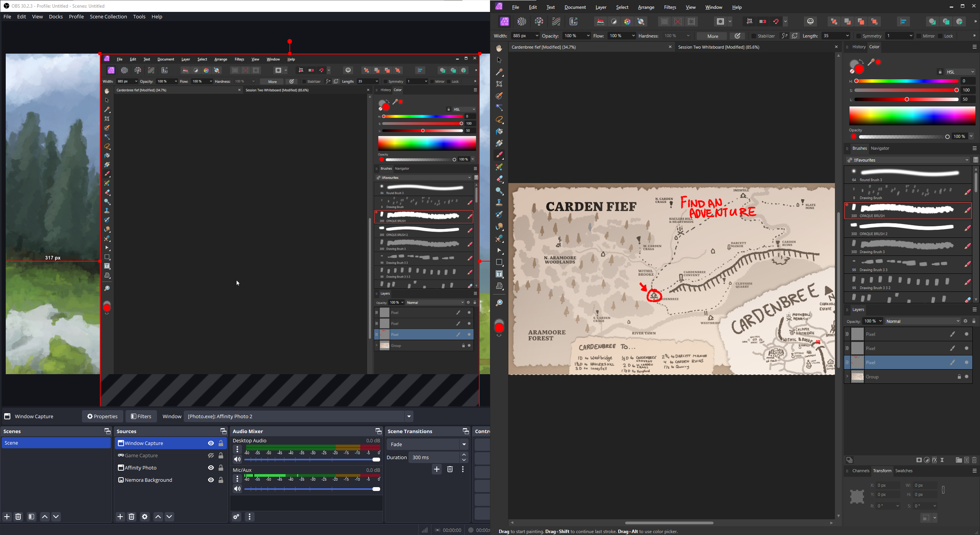Open the Affinity Photo Arrange menu
The width and height of the screenshot is (980, 535).
click(x=646, y=7)
